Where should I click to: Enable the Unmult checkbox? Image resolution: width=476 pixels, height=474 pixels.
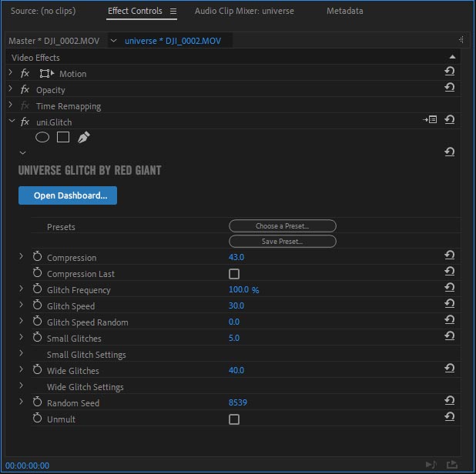coord(233,419)
